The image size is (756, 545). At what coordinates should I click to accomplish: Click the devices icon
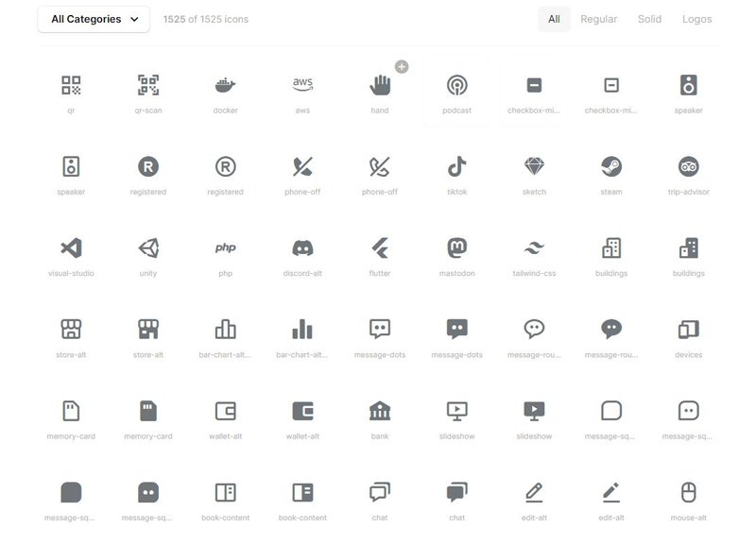pyautogui.click(x=689, y=330)
